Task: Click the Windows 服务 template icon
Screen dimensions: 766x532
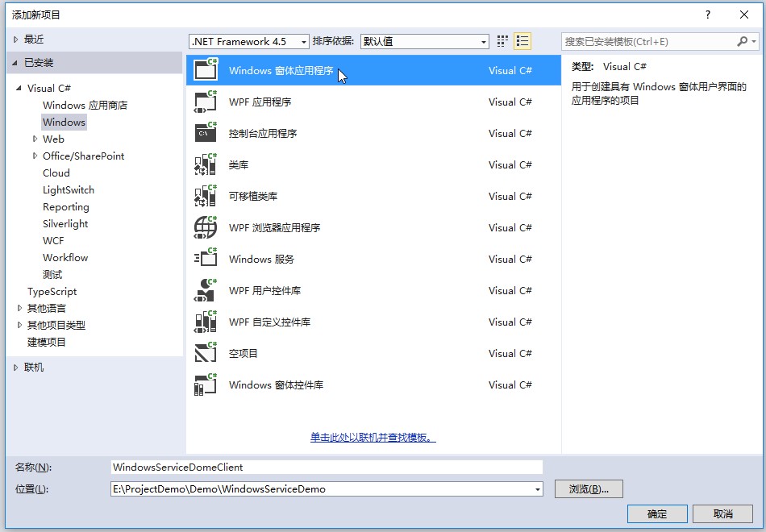Action: (206, 260)
